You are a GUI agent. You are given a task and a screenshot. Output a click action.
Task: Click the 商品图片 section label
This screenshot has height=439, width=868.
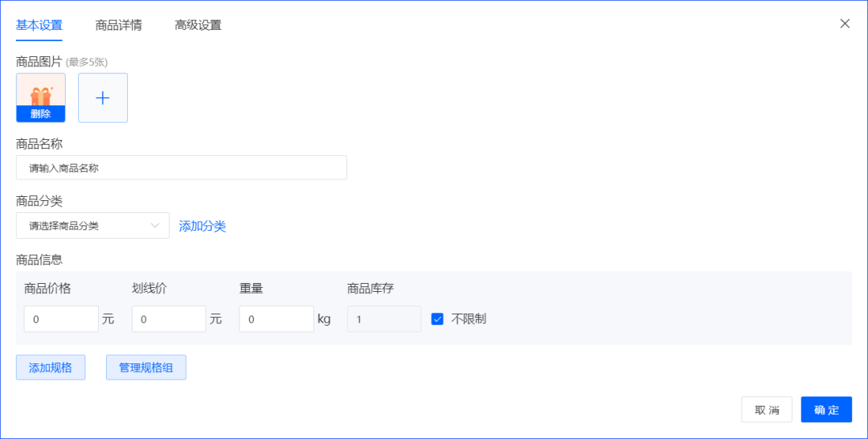(x=39, y=62)
